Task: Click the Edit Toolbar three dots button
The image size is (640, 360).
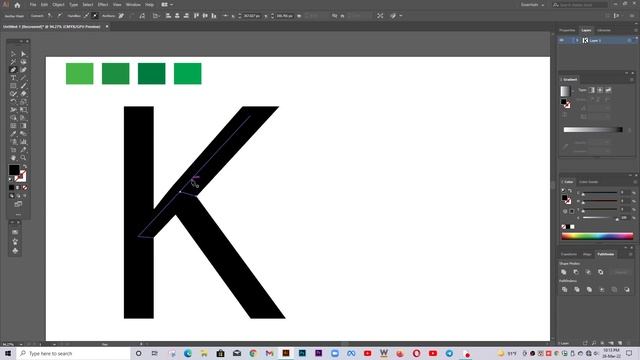Action: coord(18,214)
